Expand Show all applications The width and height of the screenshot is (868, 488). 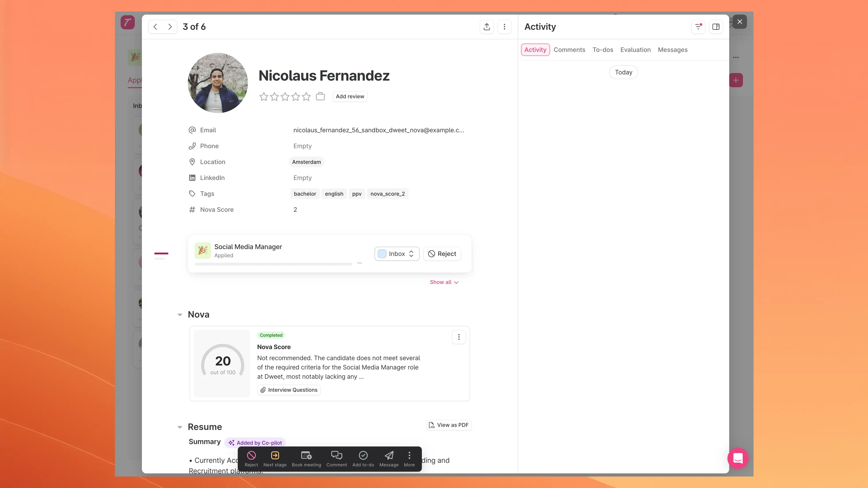[x=444, y=282]
